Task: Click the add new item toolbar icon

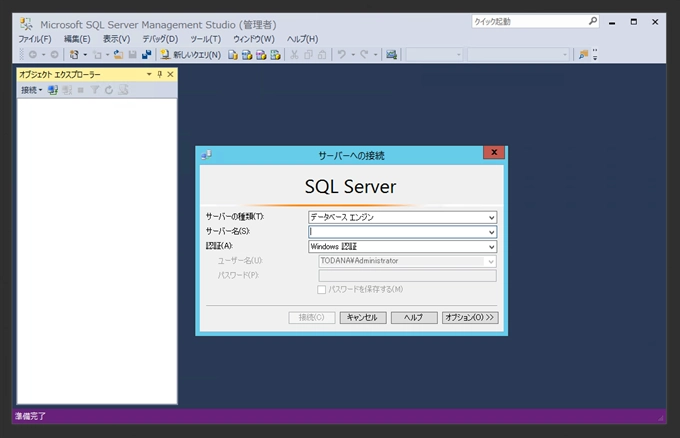Action: click(98, 55)
